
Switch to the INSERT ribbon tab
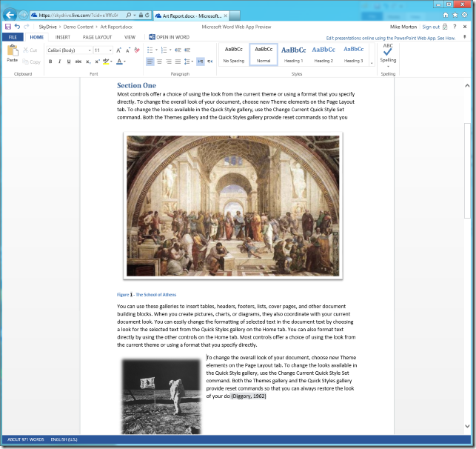point(63,36)
